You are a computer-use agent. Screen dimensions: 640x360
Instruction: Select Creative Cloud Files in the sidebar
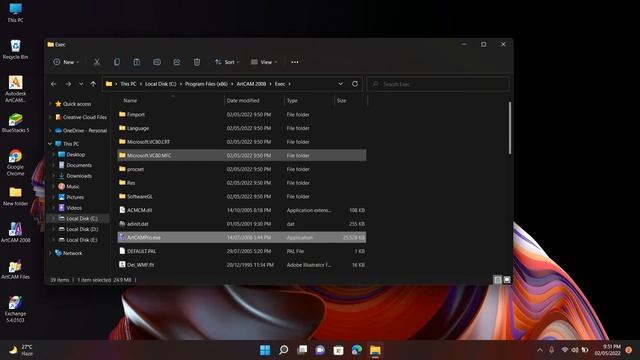coord(81,117)
